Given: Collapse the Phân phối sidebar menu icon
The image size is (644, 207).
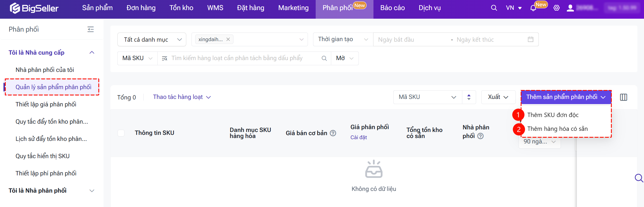Looking at the screenshot, I should point(91,29).
